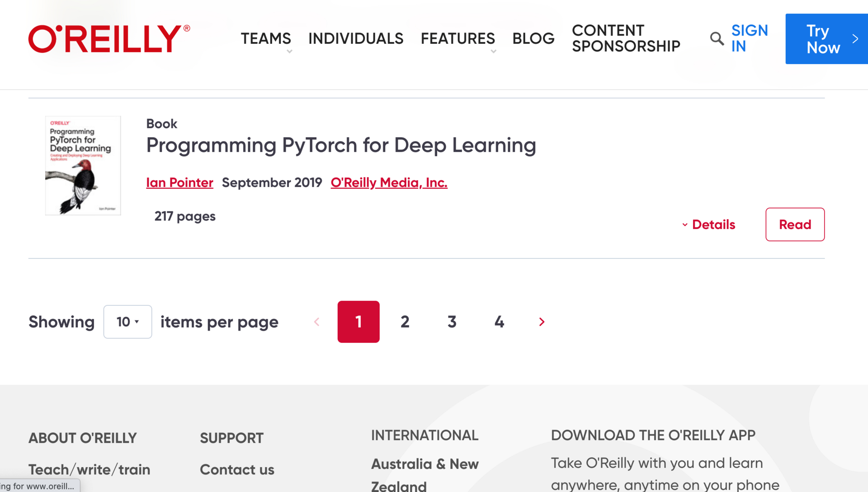The image size is (868, 492).
Task: Open the search magnifier icon
Action: (x=717, y=39)
